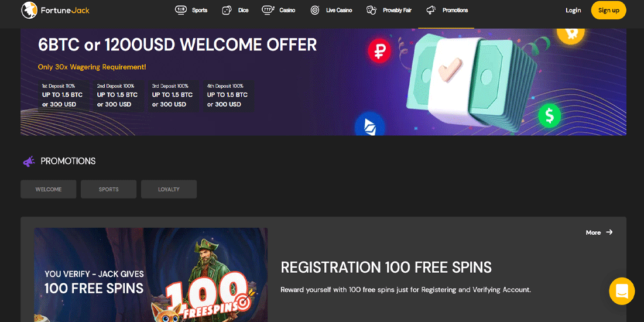This screenshot has width=644, height=322.
Task: Open the Casino menu item
Action: click(x=287, y=11)
